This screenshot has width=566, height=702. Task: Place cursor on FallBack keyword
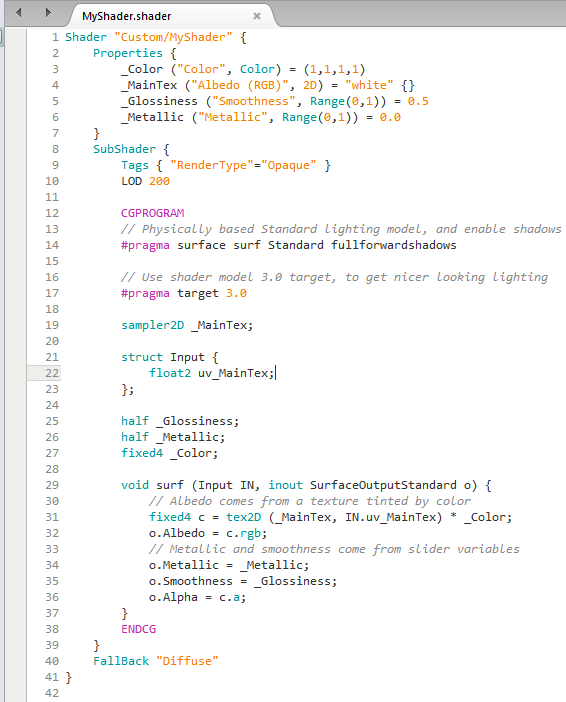(x=121, y=661)
